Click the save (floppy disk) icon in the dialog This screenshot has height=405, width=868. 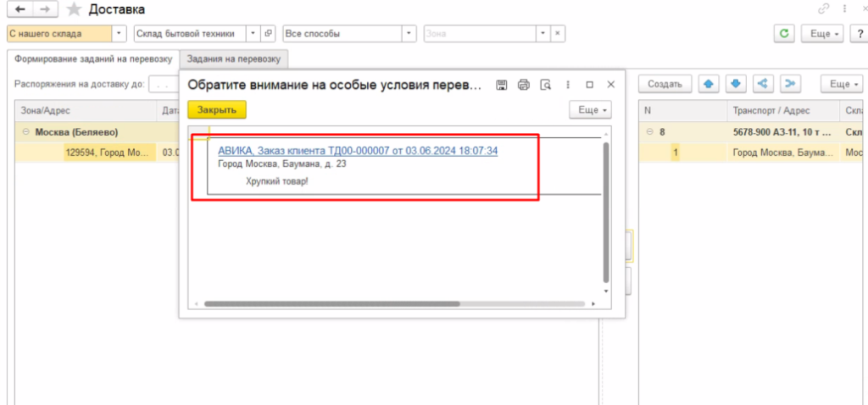click(x=502, y=85)
